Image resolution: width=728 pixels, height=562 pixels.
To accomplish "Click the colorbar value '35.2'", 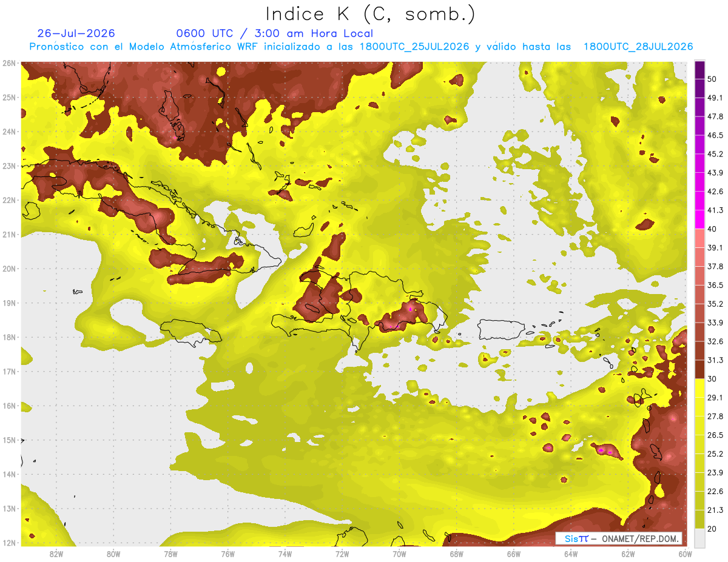I will (x=715, y=304).
